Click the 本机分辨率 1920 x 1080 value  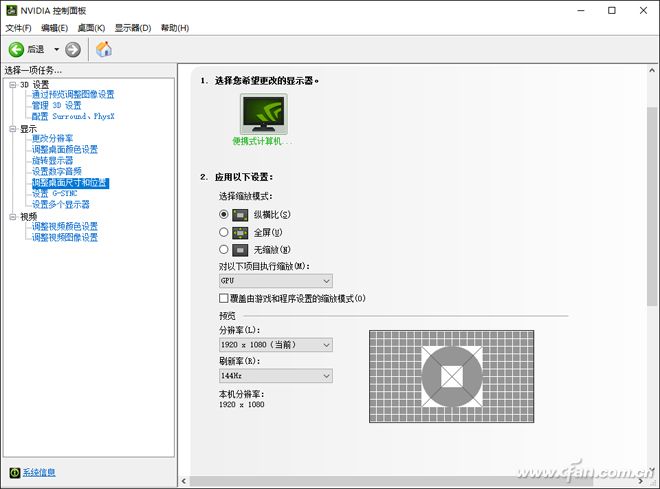coord(242,404)
